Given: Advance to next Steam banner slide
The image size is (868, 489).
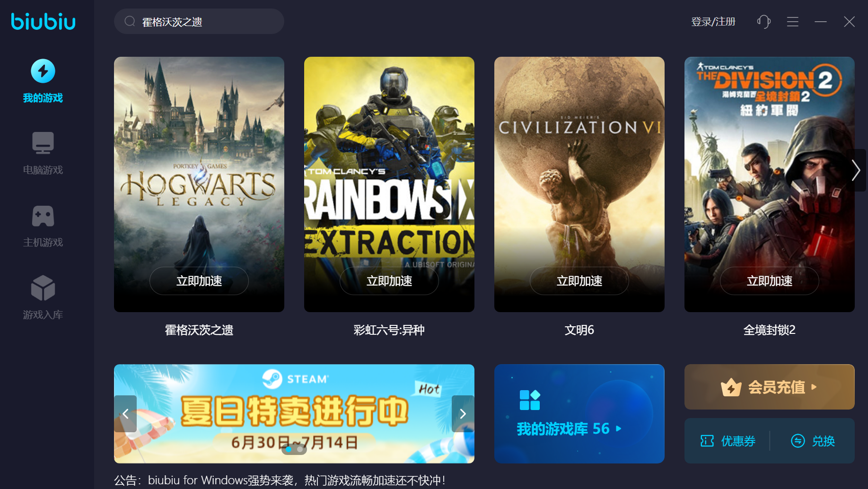Looking at the screenshot, I should point(463,414).
